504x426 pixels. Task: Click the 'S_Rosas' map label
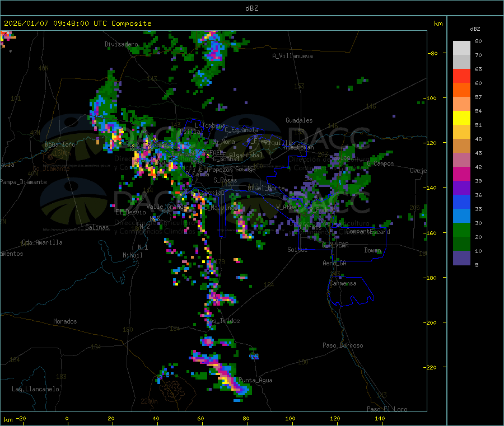(225, 180)
